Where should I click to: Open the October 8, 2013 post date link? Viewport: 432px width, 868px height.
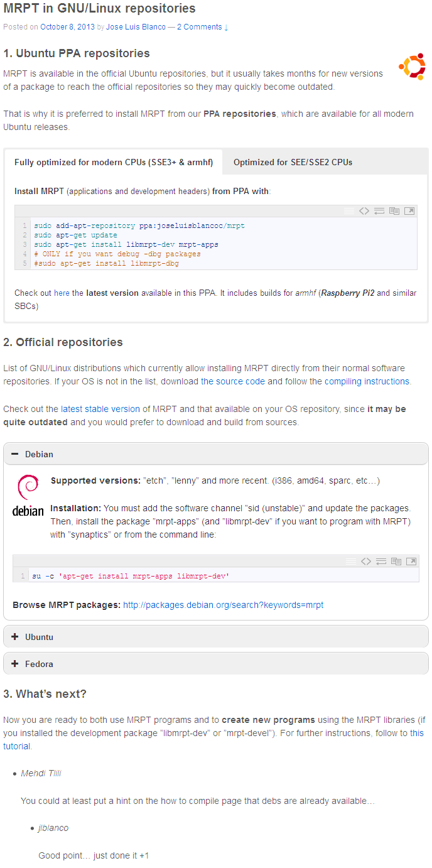coord(68,27)
